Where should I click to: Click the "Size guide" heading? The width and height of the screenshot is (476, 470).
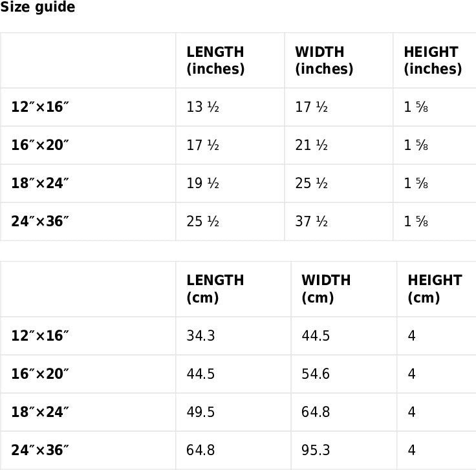[x=38, y=8]
